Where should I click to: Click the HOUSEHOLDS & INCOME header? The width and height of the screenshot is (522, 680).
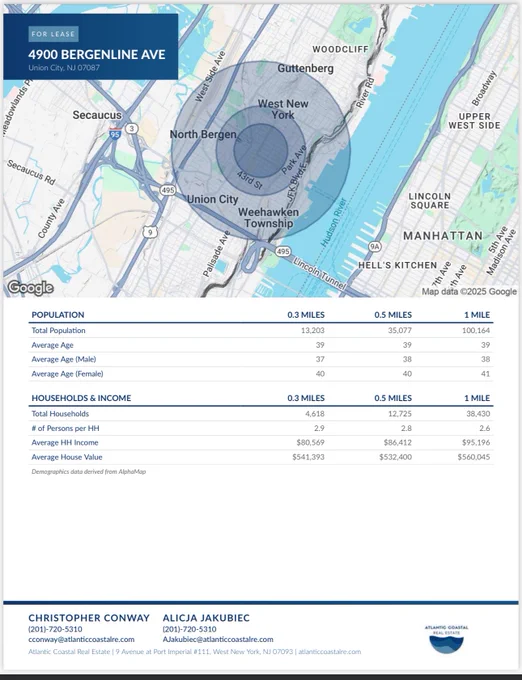[81, 398]
